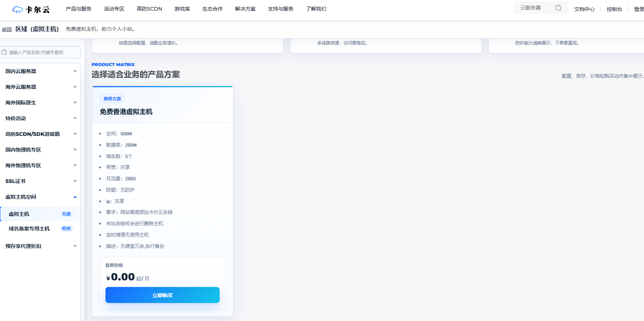Expand the 海外物理机专区 category arrow
Viewport: 644px width, 321px height.
pos(75,165)
